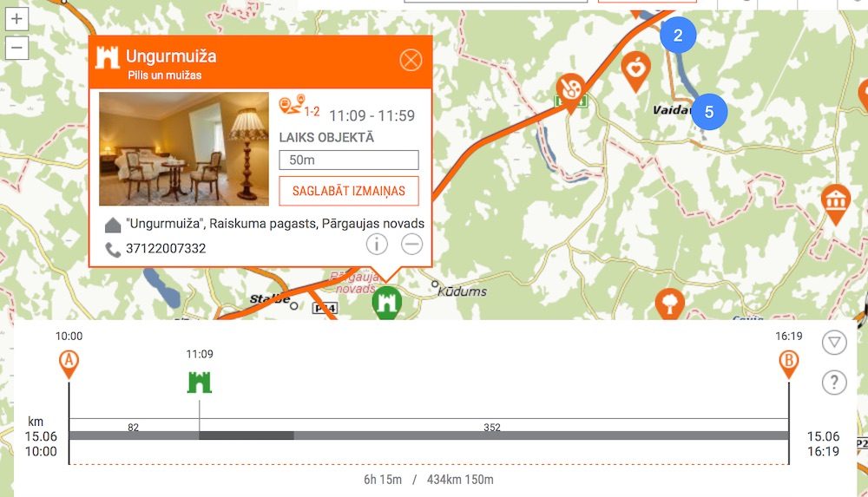Click the green castle map marker
The width and height of the screenshot is (868, 497).
386,302
